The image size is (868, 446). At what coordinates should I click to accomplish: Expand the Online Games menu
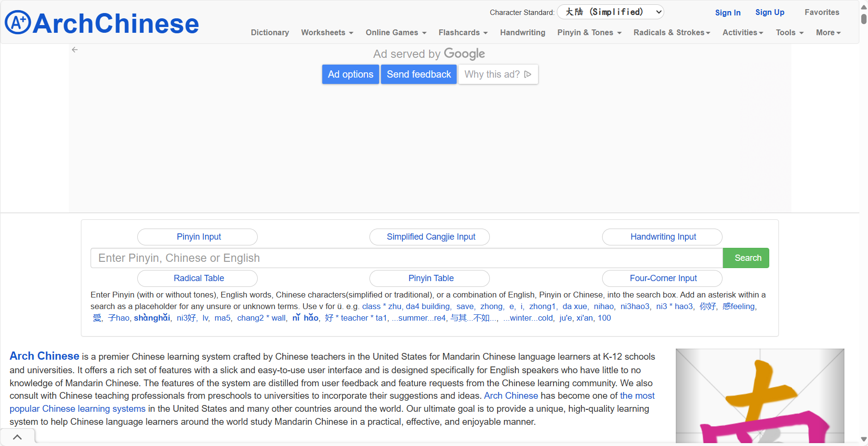(x=396, y=32)
